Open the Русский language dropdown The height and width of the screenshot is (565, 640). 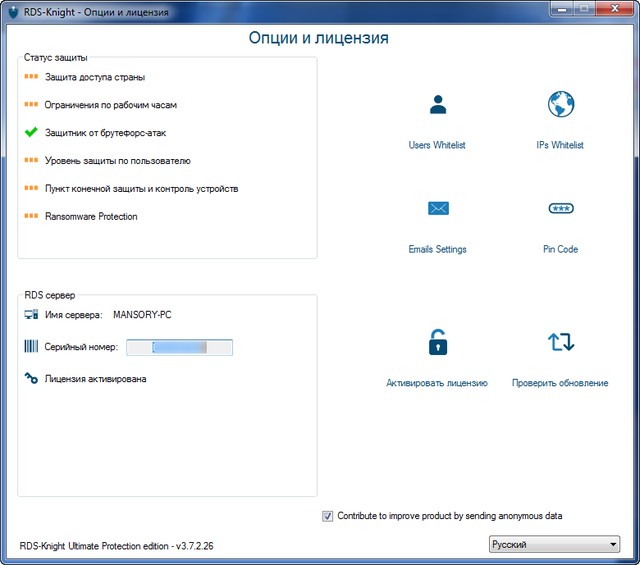click(554, 544)
